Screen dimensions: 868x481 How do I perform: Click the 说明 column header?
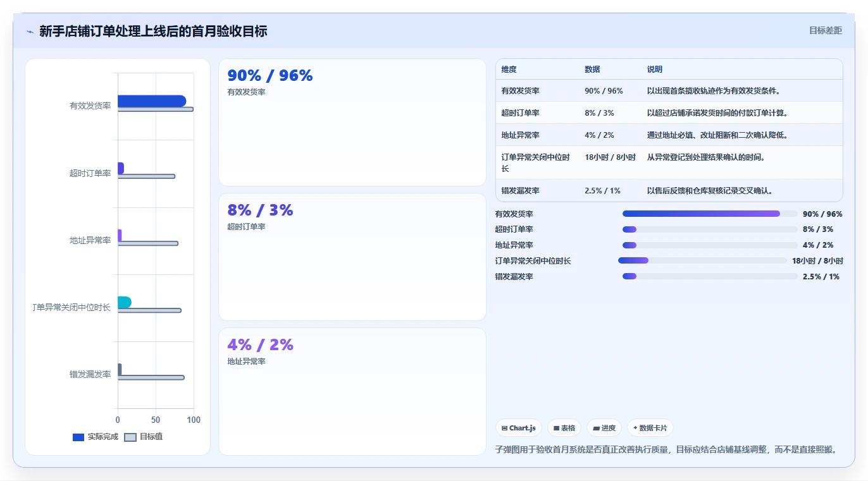[x=655, y=70]
